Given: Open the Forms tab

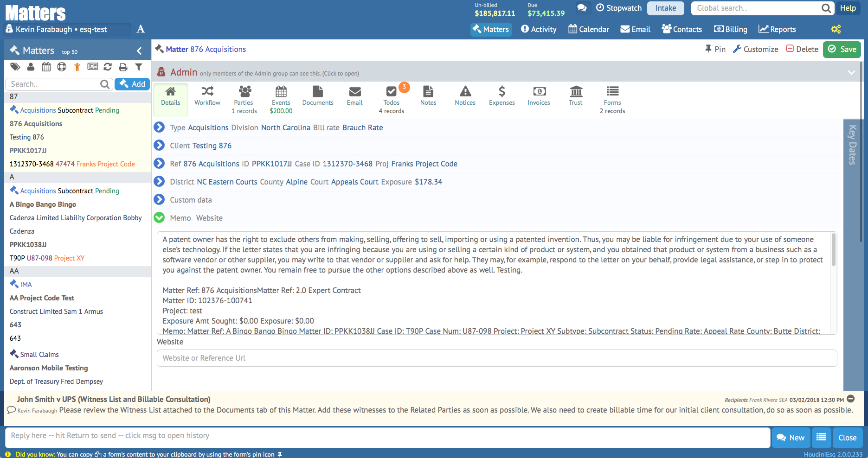Looking at the screenshot, I should coord(612,100).
